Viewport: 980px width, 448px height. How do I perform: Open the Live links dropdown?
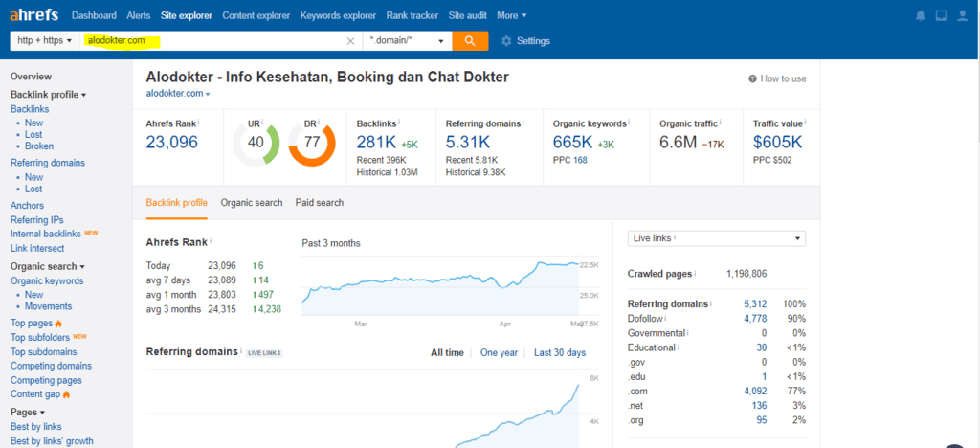pyautogui.click(x=716, y=238)
